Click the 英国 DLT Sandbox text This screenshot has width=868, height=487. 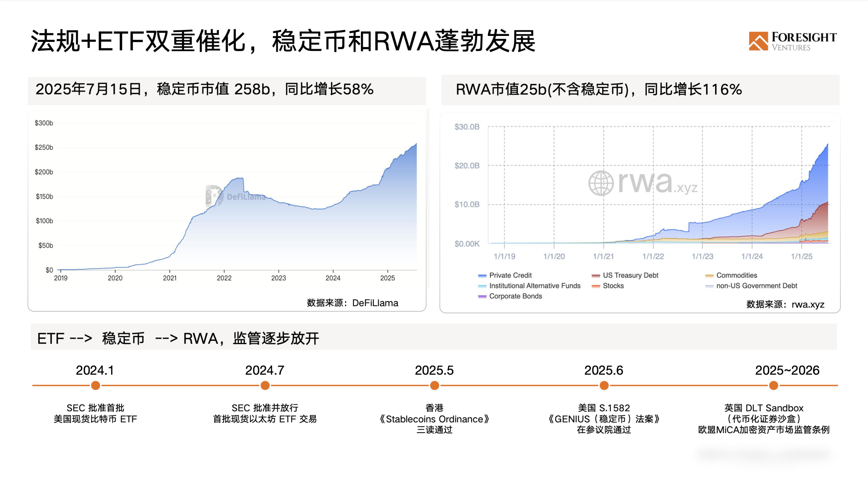(764, 408)
